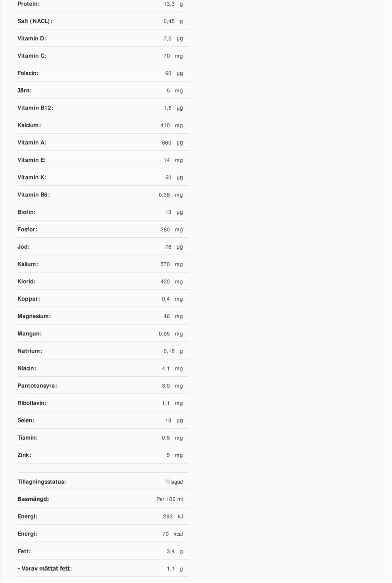Click the Energi 293 kJ value
Screen dimensions: 392x583
(x=173, y=516)
